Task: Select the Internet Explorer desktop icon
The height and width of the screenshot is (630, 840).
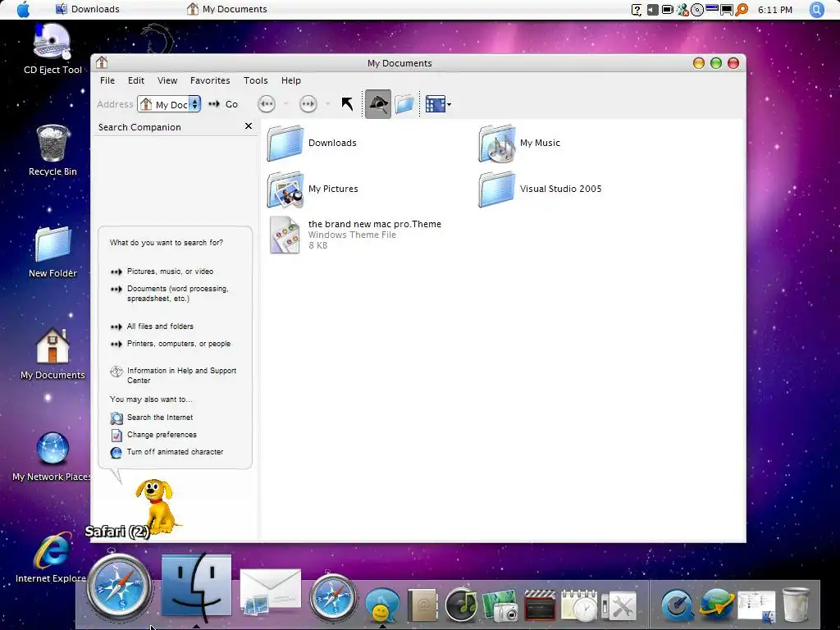Action: pos(52,558)
